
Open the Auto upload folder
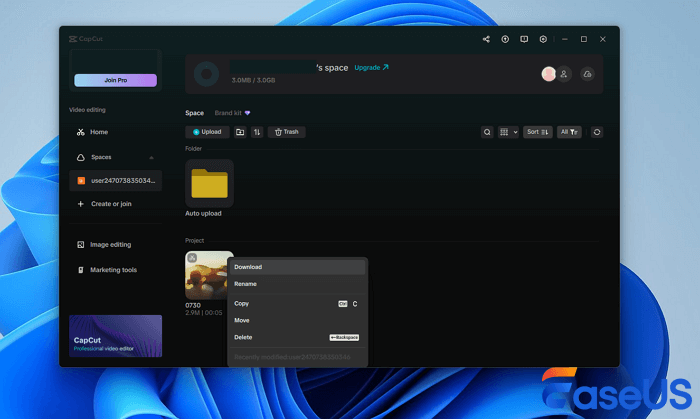pyautogui.click(x=209, y=183)
